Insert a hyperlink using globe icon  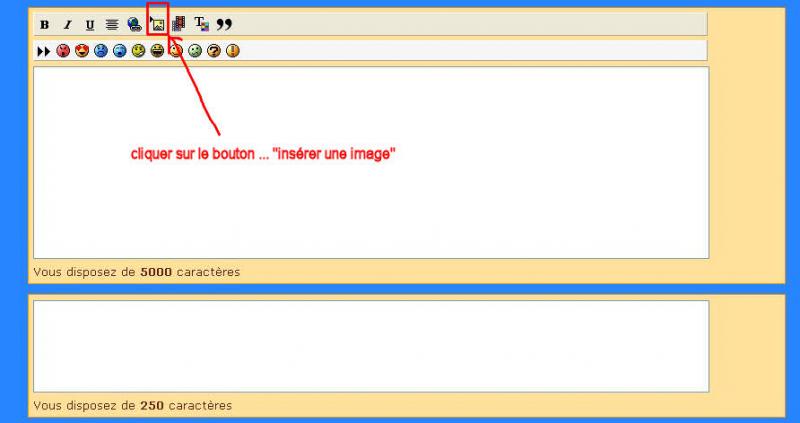coord(134,24)
